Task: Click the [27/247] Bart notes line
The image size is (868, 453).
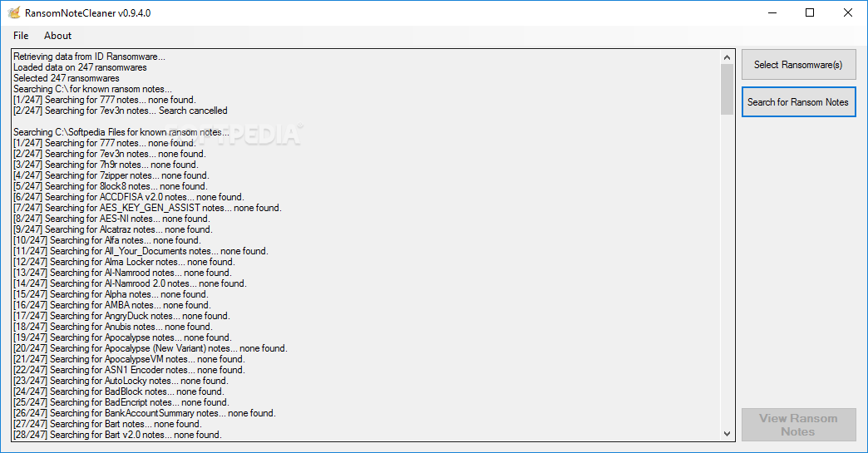Action: [x=107, y=424]
